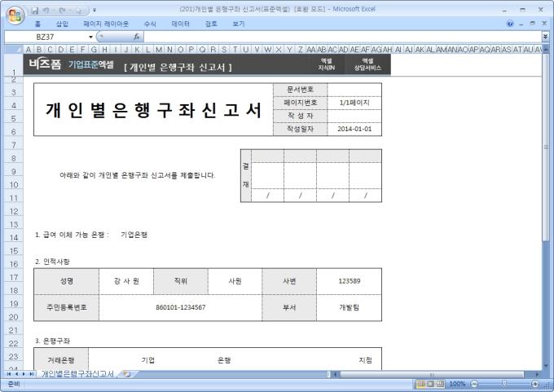Viewport: 554px width, 392px height.
Task: Click the 엑셀 상담서비스 button
Action: [x=367, y=64]
